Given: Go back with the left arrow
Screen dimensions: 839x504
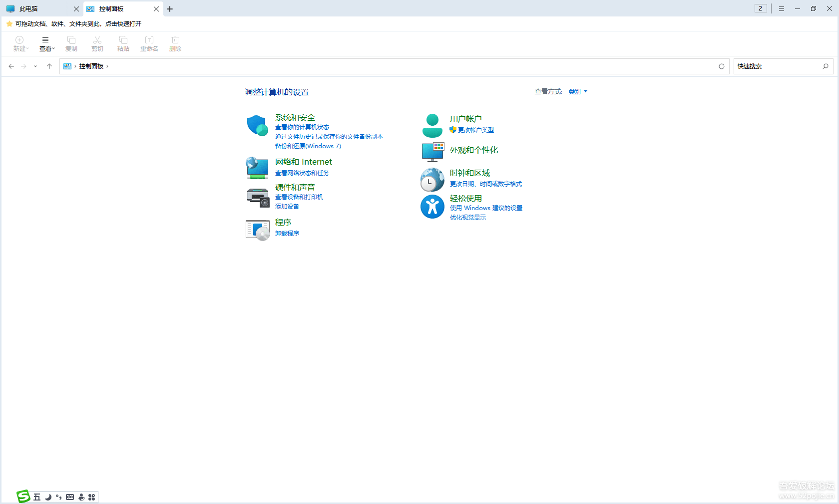Looking at the screenshot, I should point(11,66).
